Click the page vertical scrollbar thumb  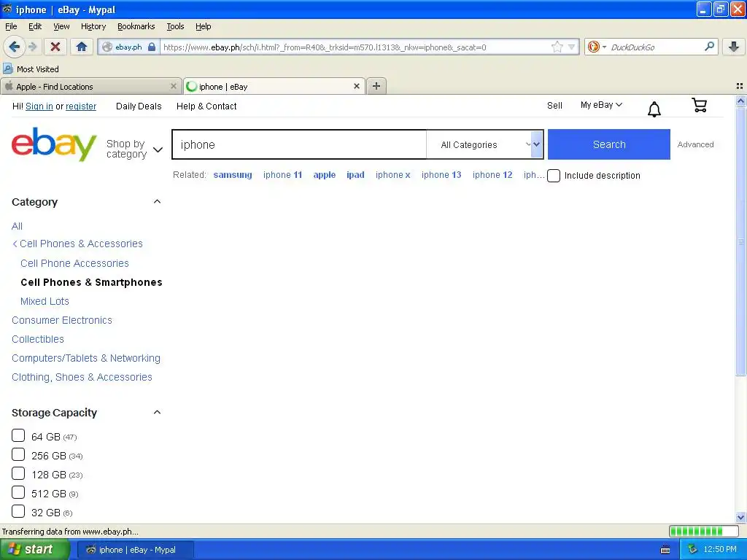click(740, 241)
